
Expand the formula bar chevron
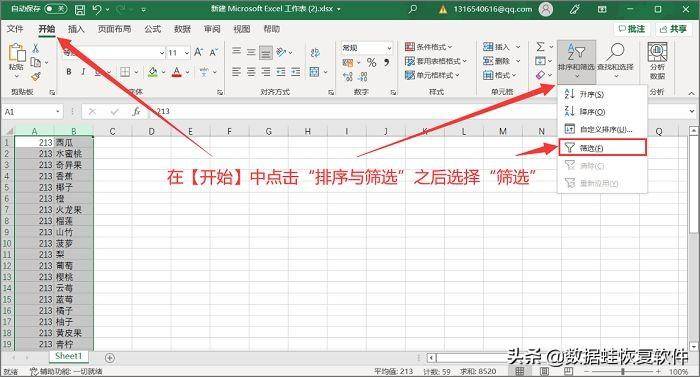[x=692, y=111]
